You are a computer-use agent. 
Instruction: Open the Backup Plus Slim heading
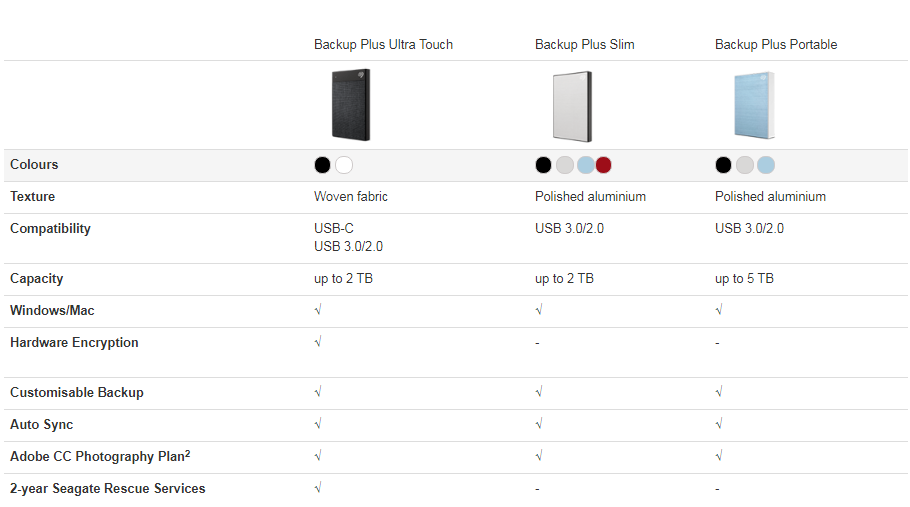(x=584, y=45)
